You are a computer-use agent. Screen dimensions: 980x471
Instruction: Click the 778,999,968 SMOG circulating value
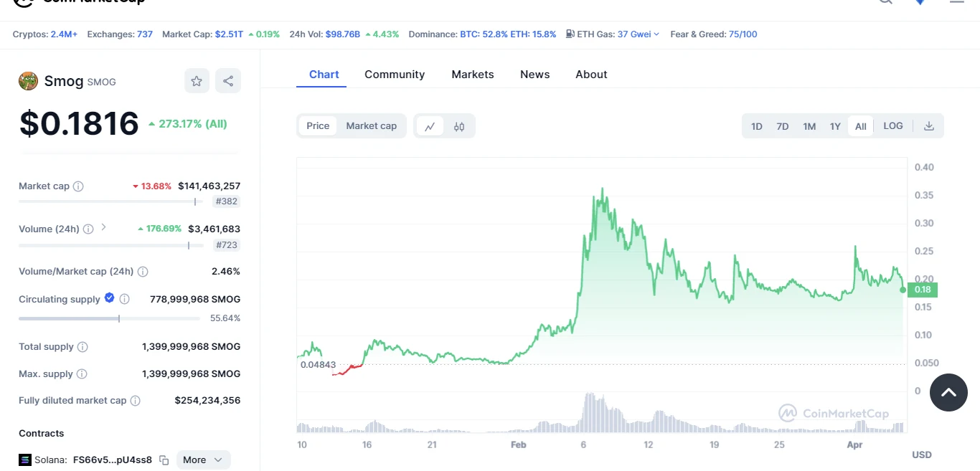pyautogui.click(x=195, y=299)
